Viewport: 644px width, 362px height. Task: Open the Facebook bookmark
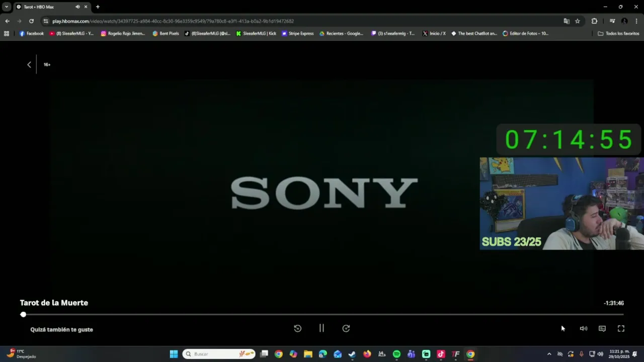31,34
